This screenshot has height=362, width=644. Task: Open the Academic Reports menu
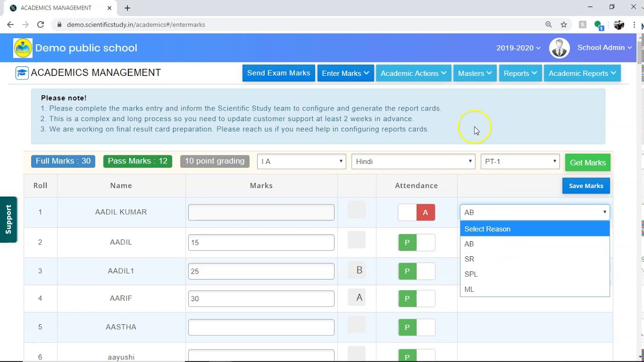pos(582,73)
